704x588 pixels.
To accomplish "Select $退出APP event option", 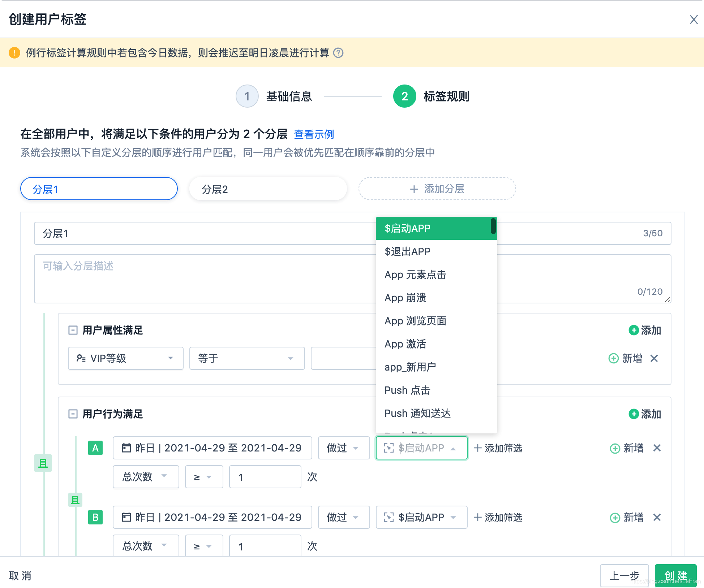I will coord(407,251).
